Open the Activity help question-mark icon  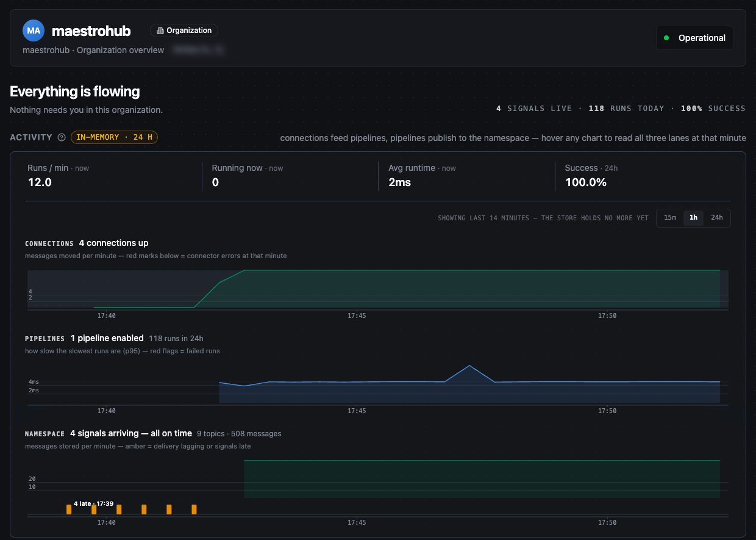[x=62, y=137]
